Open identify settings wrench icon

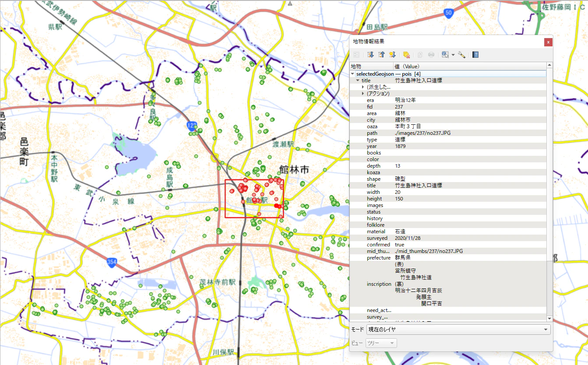(x=461, y=55)
